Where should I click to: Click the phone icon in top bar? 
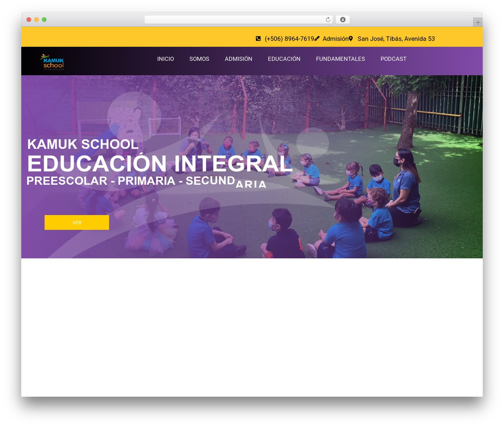(258, 39)
